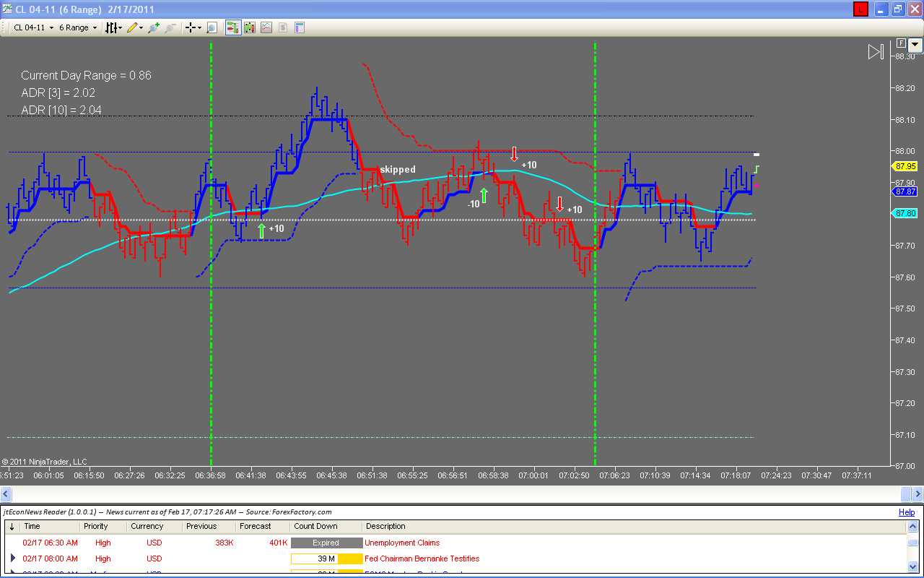The width and height of the screenshot is (924, 578).
Task: Select the crosshair cursor icon
Action: click(x=191, y=27)
